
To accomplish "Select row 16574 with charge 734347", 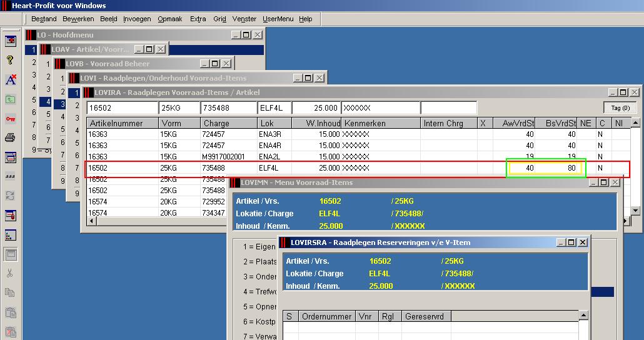I will (x=158, y=212).
